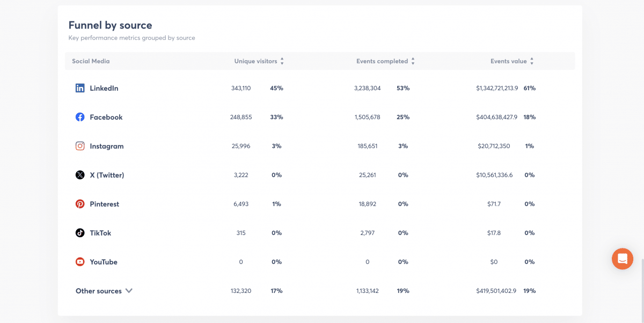Click the LinkedIn logo icon
Viewport: 644px width, 323px height.
(80, 88)
